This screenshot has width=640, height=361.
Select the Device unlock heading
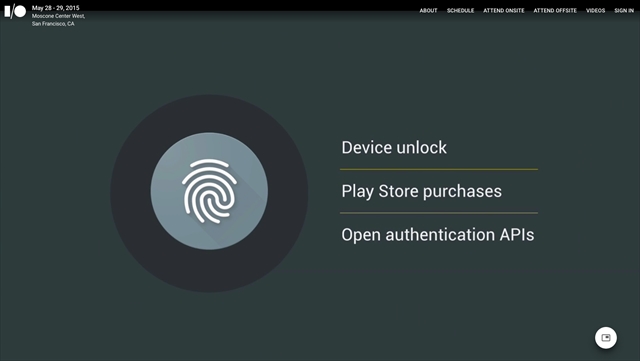(394, 147)
